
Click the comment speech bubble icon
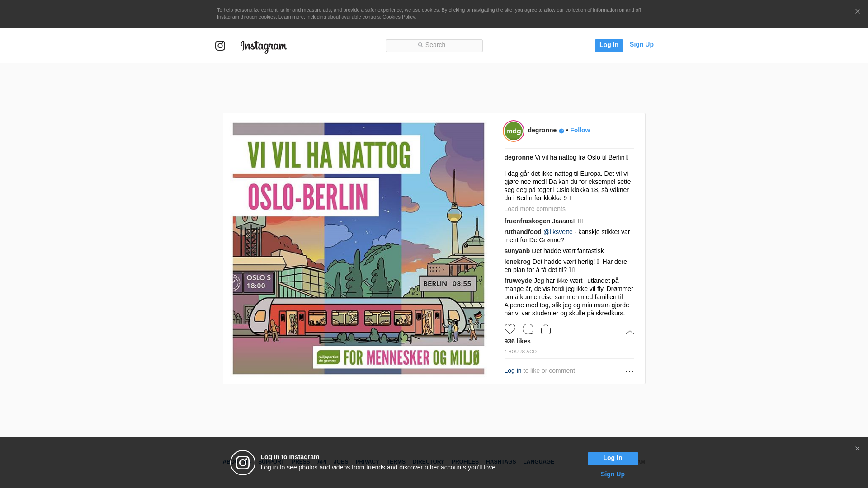528,329
